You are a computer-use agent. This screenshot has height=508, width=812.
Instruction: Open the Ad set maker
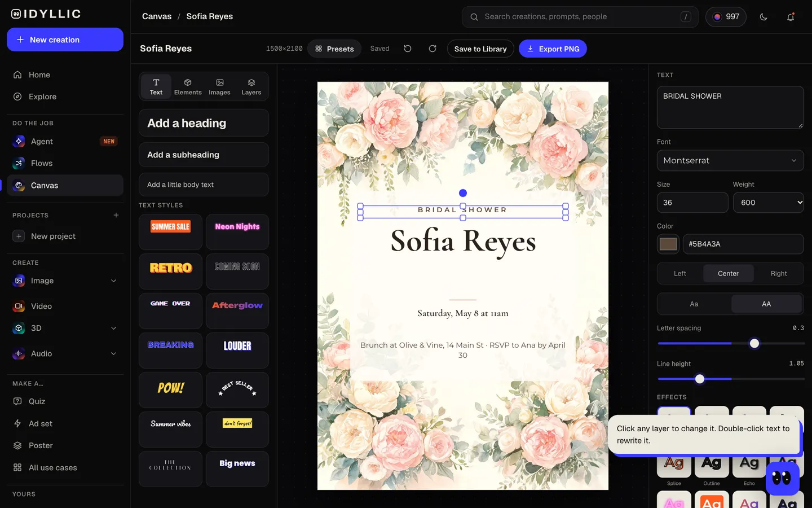[x=65, y=423]
